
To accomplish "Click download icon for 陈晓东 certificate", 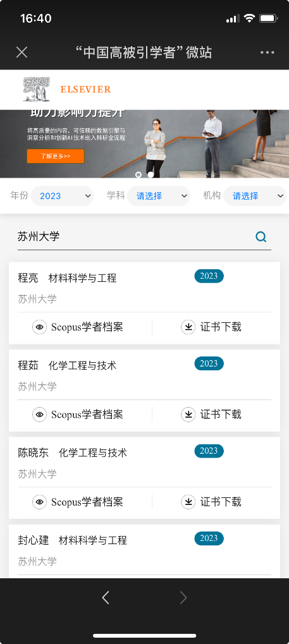I will click(188, 502).
